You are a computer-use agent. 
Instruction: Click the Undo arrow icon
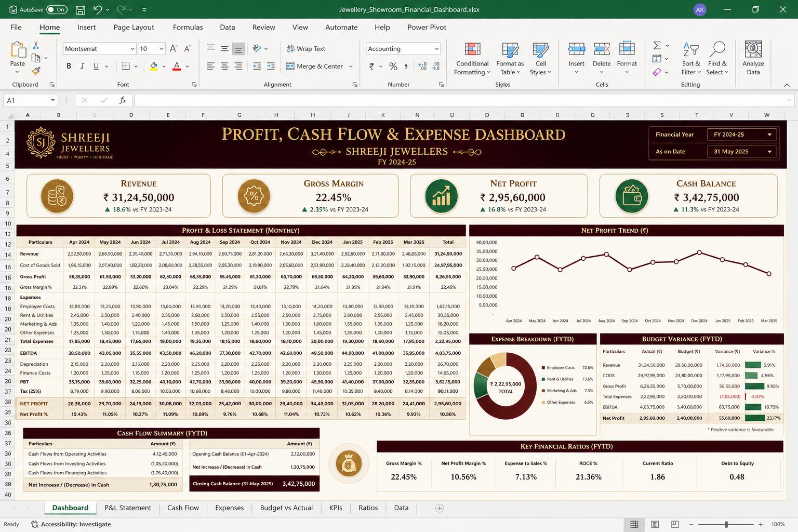(x=98, y=9)
